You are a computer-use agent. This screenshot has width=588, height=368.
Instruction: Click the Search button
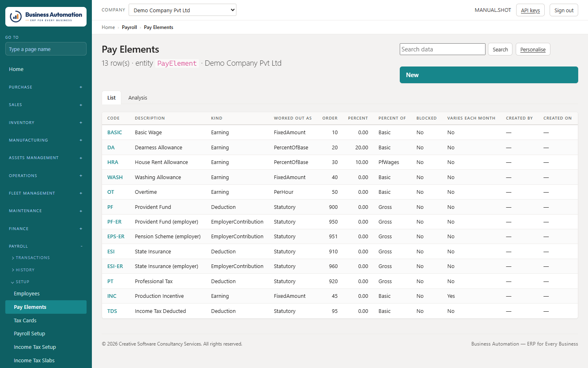click(500, 49)
